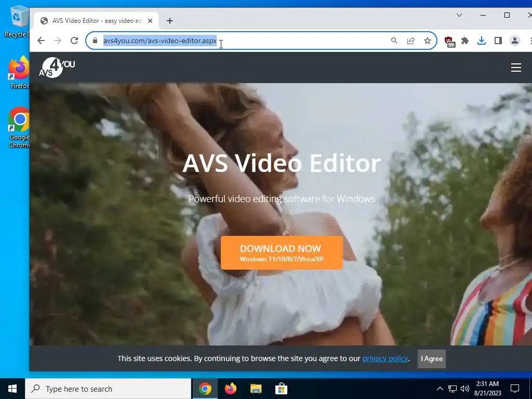View site security lock information
Screen dimensions: 532x399
point(95,41)
